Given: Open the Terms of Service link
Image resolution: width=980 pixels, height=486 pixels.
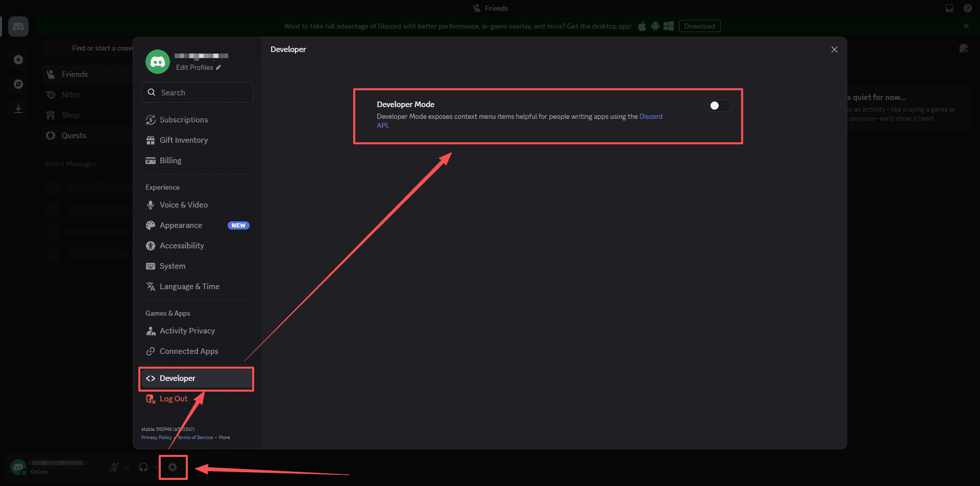Looking at the screenshot, I should pos(195,438).
